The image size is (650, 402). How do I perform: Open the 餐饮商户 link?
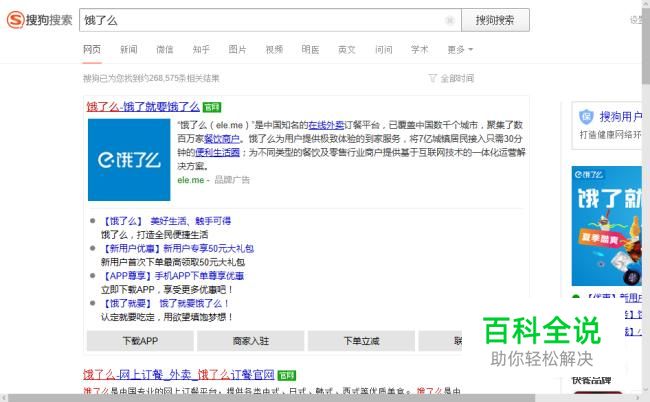(x=222, y=139)
